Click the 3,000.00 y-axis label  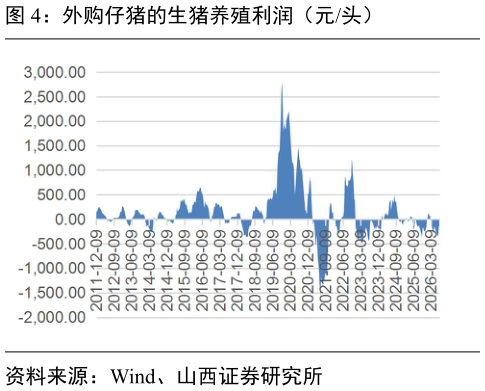55,72
